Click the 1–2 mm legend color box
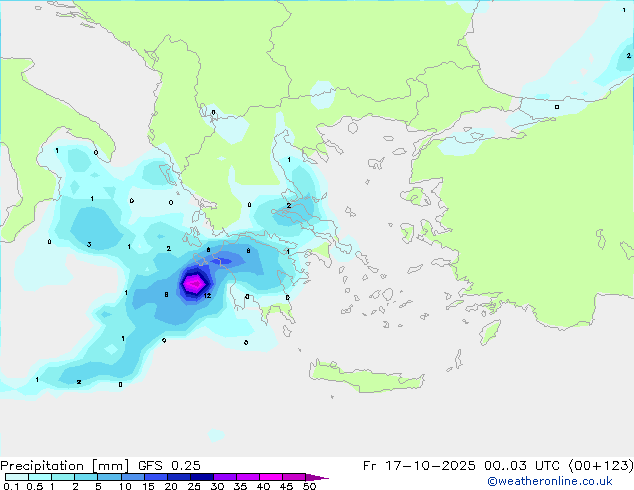 pos(63,477)
